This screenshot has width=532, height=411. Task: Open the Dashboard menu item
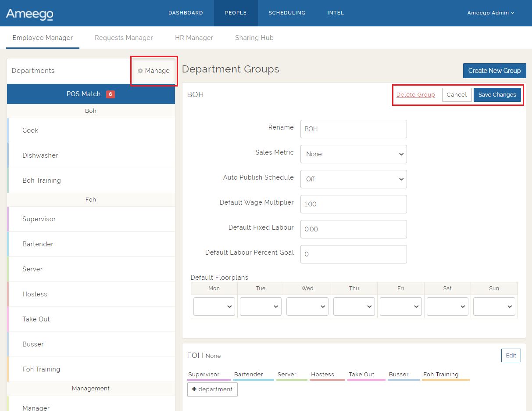186,13
